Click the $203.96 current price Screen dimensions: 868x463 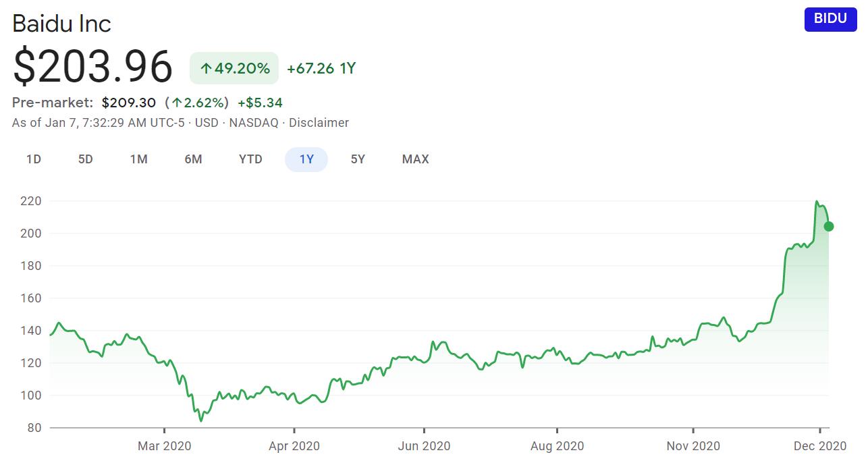click(x=93, y=67)
